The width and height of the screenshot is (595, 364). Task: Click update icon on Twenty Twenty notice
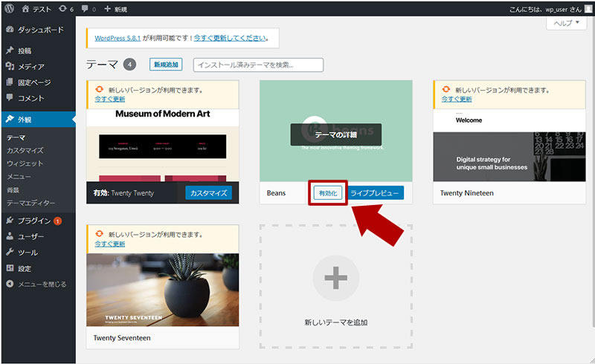click(x=100, y=89)
